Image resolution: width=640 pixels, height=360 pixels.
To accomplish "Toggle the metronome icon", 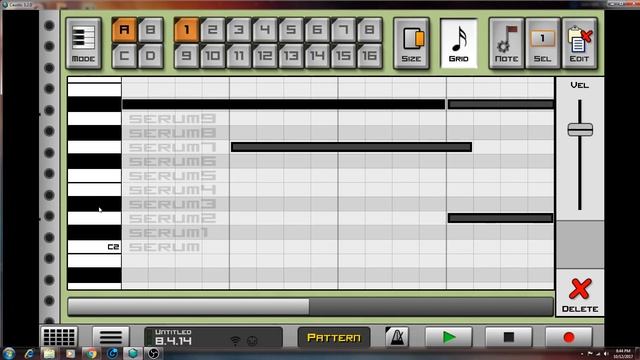I will coord(397,337).
